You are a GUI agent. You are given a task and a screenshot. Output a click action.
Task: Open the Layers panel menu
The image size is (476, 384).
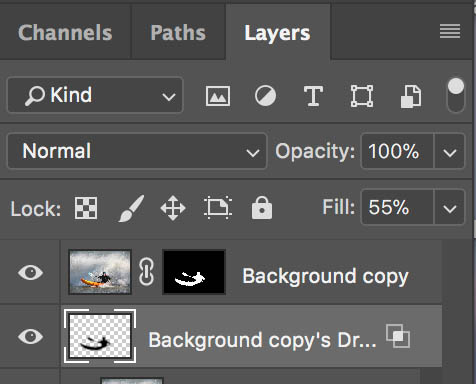click(450, 31)
